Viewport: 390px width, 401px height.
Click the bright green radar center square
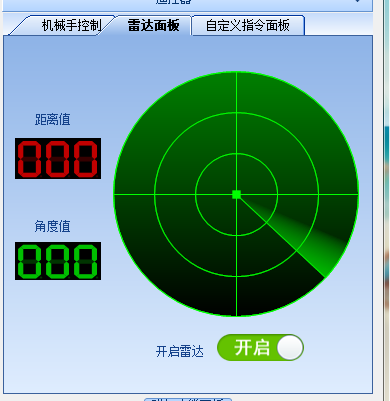pyautogui.click(x=236, y=194)
